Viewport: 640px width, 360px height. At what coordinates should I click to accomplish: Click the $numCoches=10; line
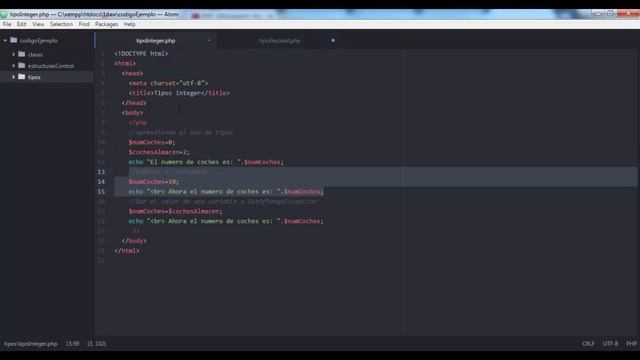153,182
